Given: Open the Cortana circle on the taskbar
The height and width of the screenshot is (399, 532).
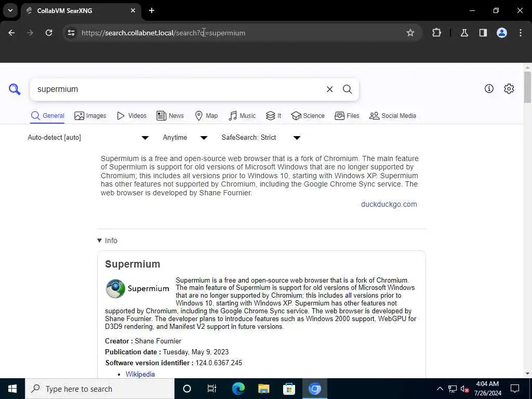Looking at the screenshot, I should pos(187,389).
